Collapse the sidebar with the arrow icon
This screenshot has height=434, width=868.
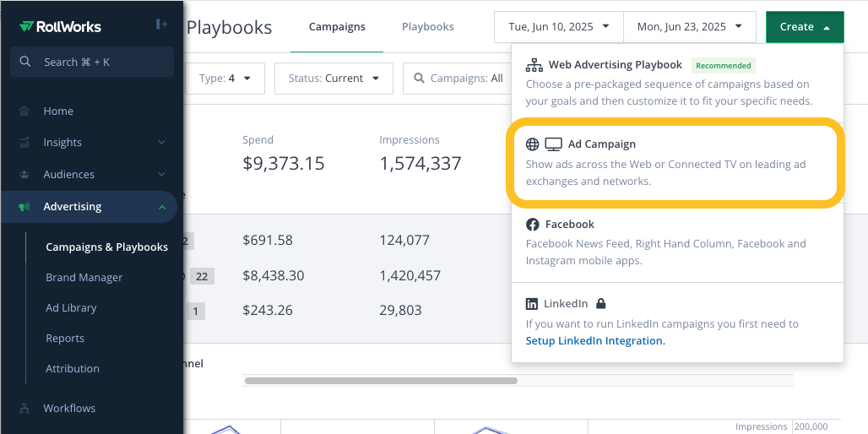click(x=161, y=24)
